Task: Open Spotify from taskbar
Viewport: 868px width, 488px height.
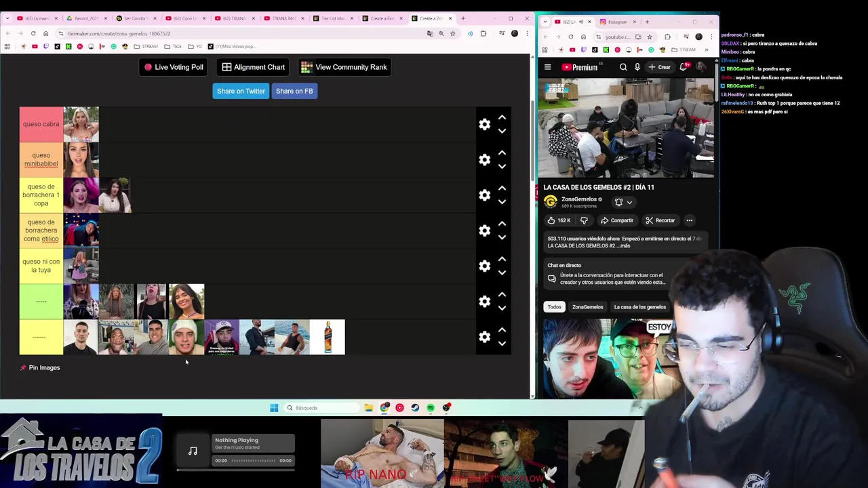Action: (431, 408)
